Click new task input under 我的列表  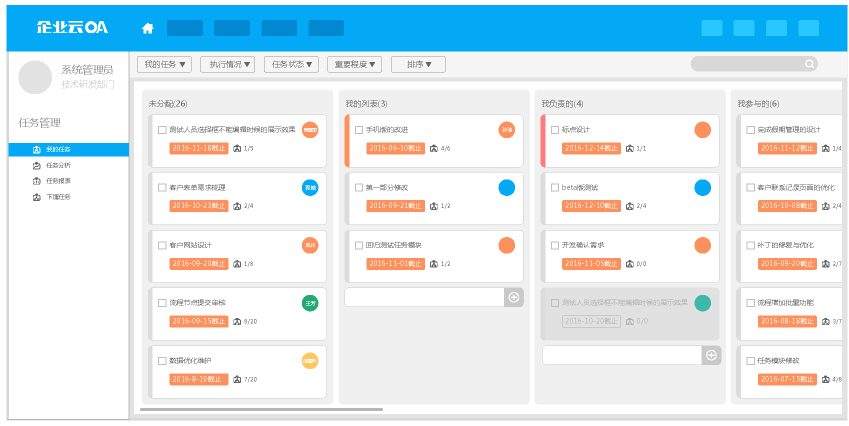(x=424, y=297)
